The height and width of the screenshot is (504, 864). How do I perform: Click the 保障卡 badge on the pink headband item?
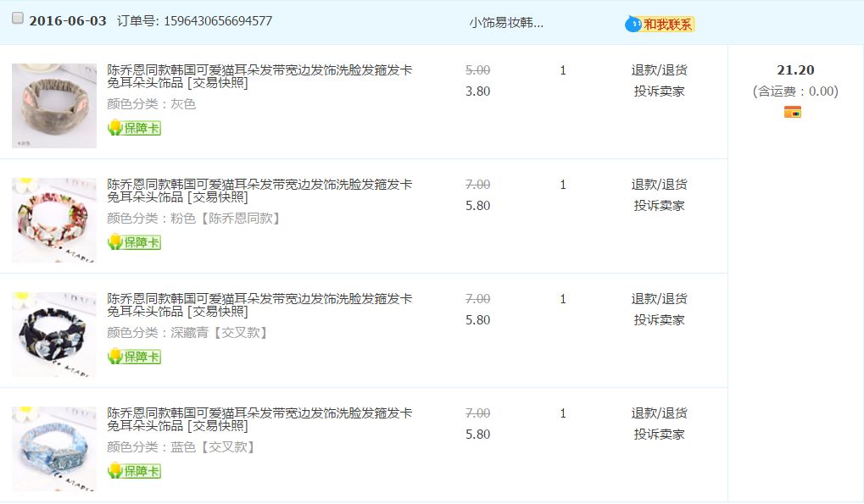pos(135,242)
